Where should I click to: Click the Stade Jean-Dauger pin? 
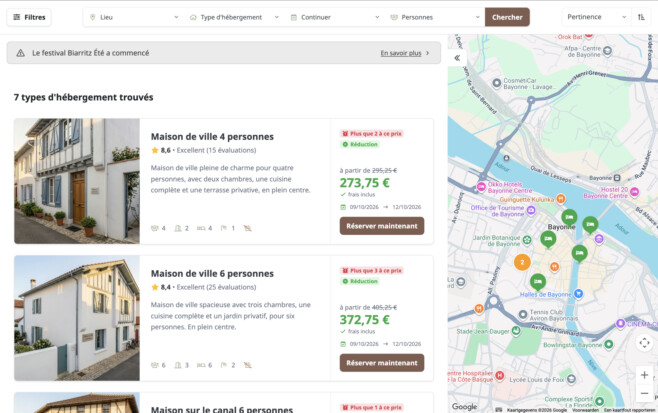tap(516, 331)
